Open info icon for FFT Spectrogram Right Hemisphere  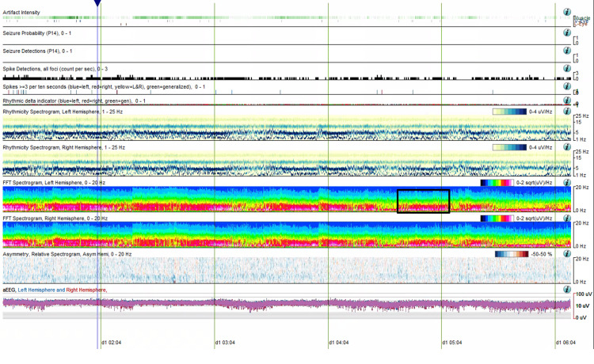(x=567, y=218)
